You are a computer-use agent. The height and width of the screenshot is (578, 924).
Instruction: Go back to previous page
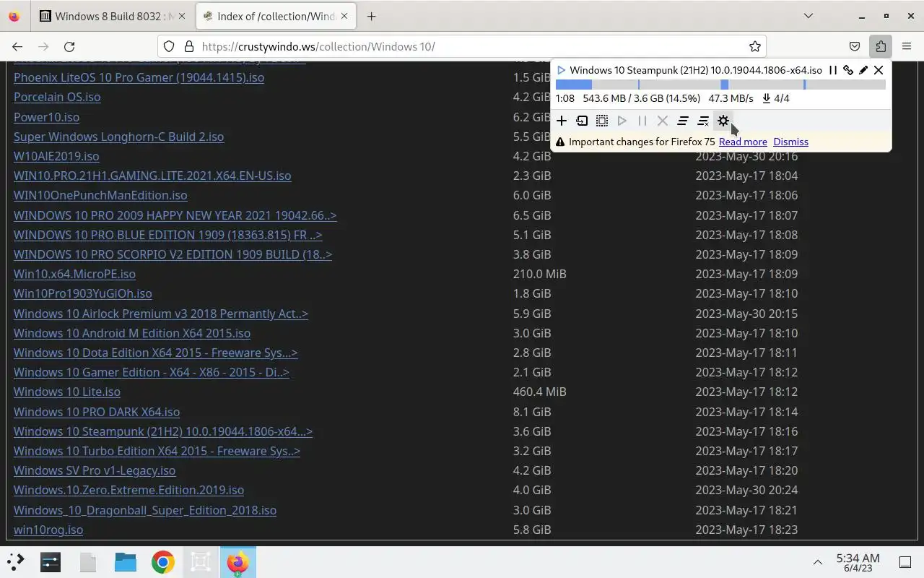[x=17, y=46]
